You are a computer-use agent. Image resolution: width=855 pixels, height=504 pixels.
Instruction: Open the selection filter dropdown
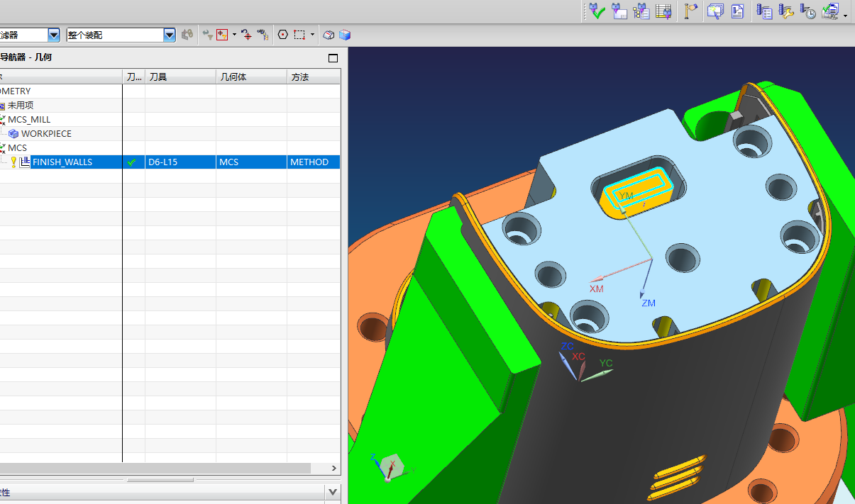point(54,35)
